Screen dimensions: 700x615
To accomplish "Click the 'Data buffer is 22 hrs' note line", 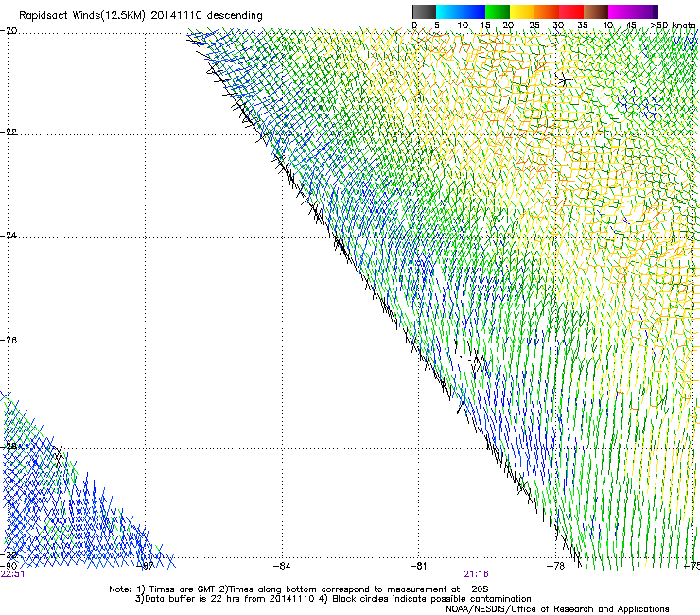I will tap(333, 599).
